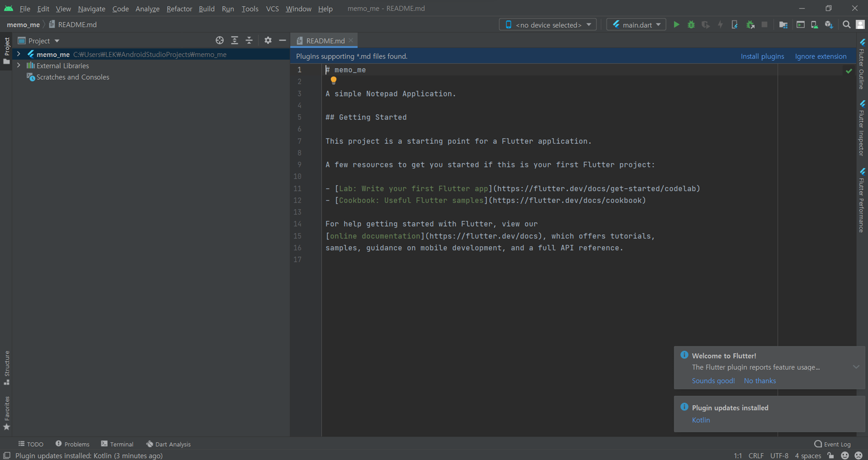The image size is (868, 460).
Task: Click Install plugins link
Action: tap(762, 56)
